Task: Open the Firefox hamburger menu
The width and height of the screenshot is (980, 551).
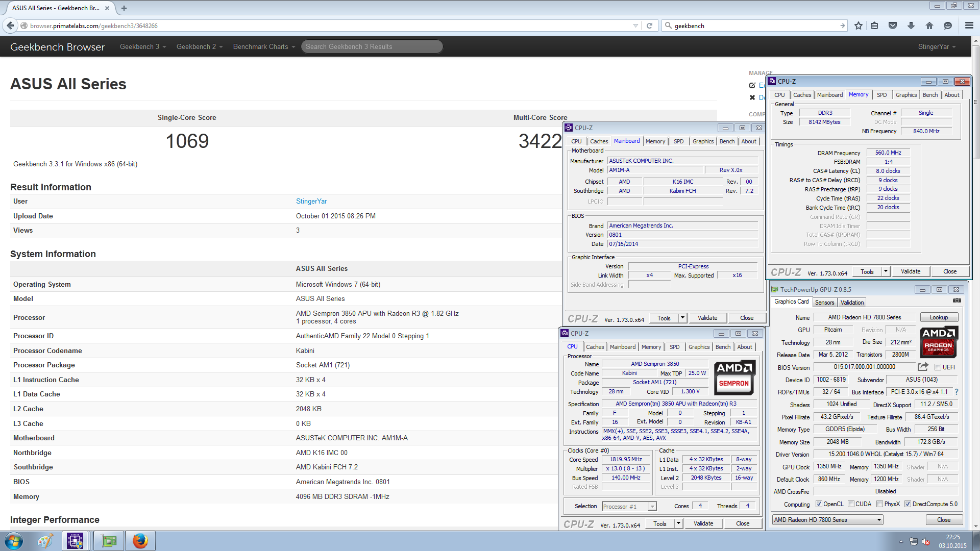Action: click(969, 26)
